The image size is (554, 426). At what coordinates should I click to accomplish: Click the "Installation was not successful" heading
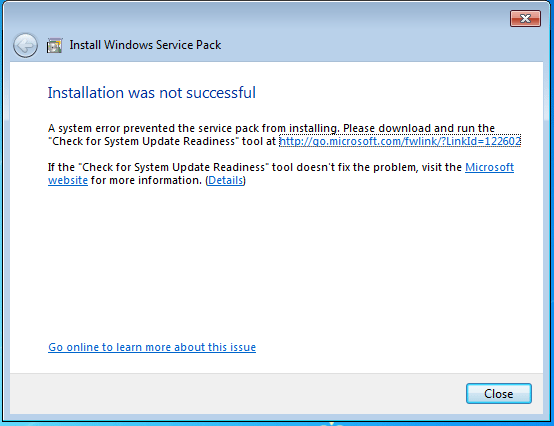152,93
